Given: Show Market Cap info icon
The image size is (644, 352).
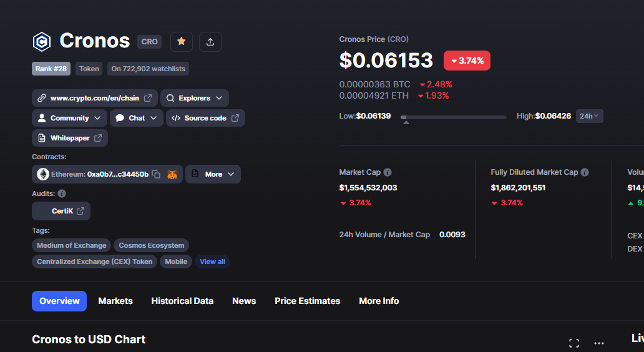Looking at the screenshot, I should pos(388,172).
